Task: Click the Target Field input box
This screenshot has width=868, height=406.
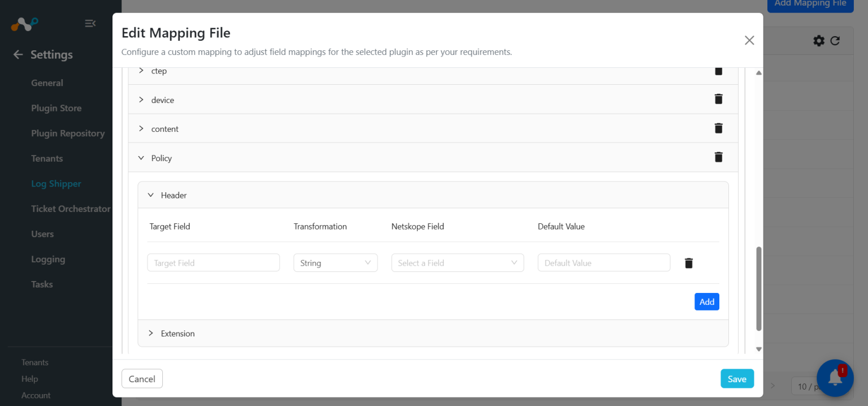Action: point(213,262)
